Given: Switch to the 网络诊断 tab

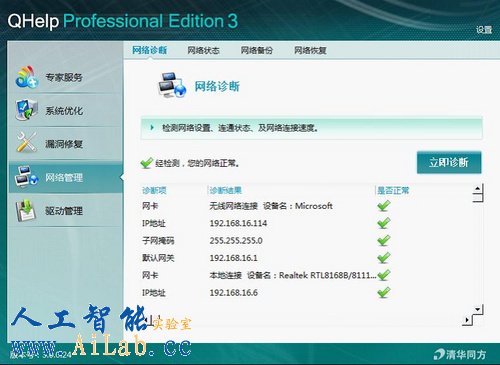Looking at the screenshot, I should (149, 50).
